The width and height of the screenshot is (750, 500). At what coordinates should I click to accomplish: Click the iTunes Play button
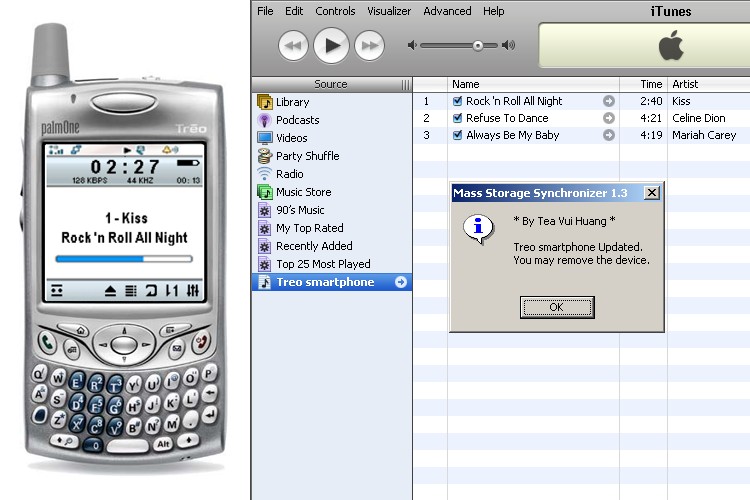pos(331,45)
